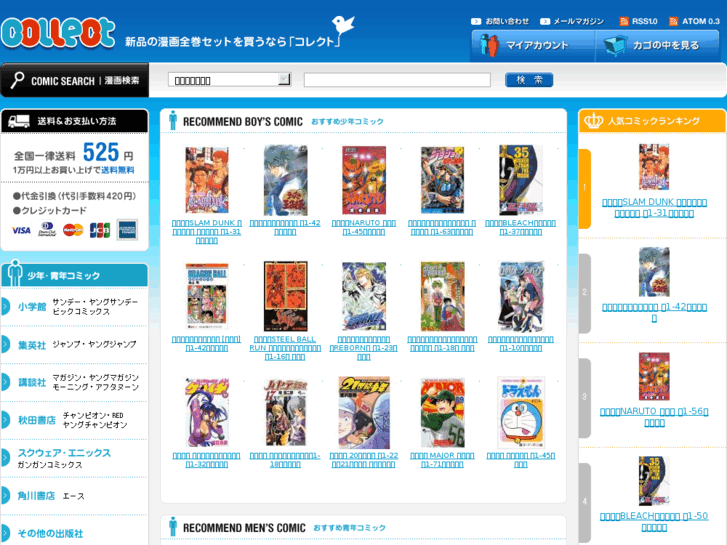Click the person icon beside 少年・青年コミック
This screenshot has height=545, width=727.
point(15,273)
